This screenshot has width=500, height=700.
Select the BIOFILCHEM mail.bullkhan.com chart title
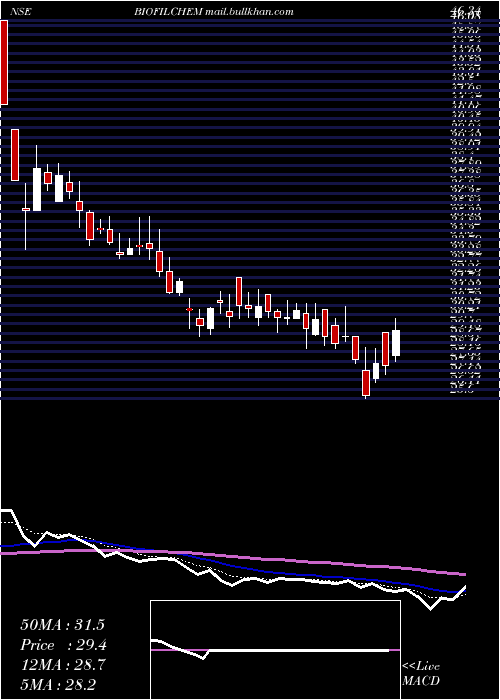point(213,12)
